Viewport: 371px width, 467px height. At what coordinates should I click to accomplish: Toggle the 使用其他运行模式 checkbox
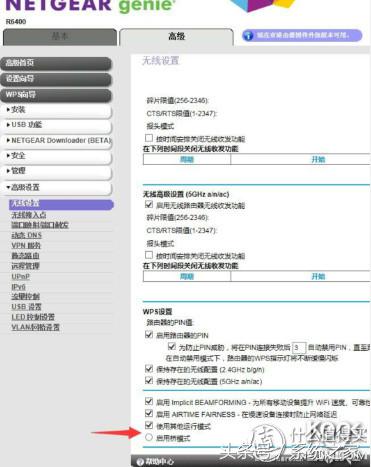pos(149,426)
